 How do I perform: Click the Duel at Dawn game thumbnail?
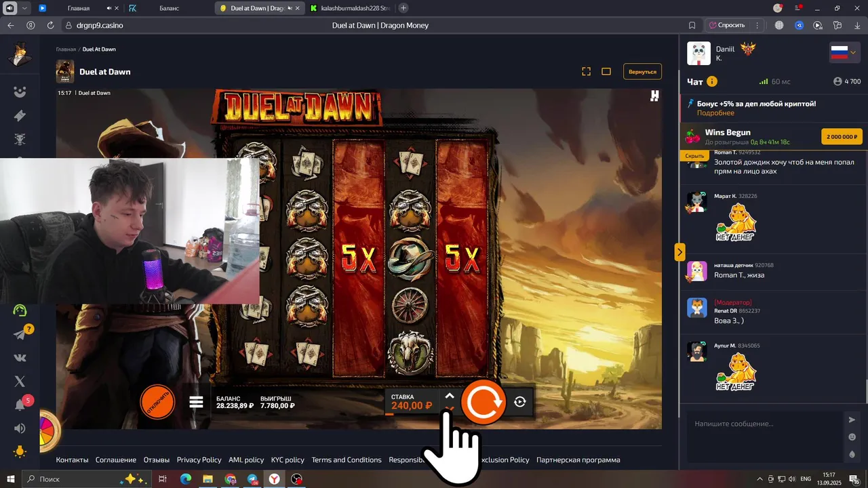point(65,72)
